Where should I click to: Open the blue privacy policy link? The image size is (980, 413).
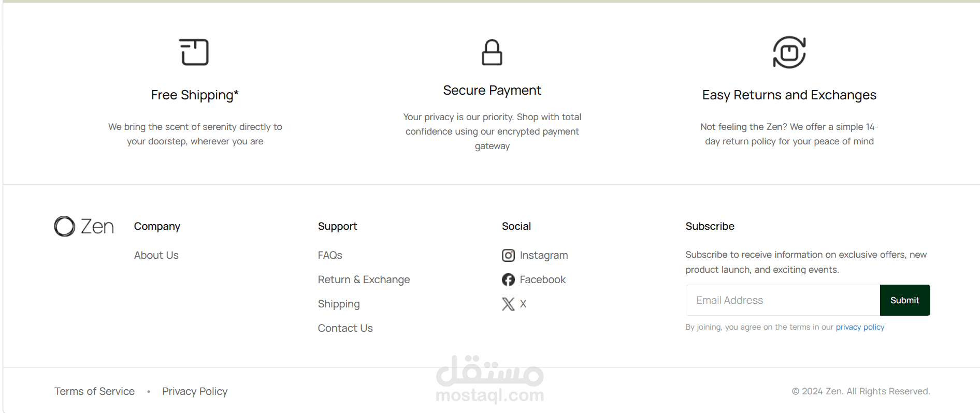tap(860, 327)
